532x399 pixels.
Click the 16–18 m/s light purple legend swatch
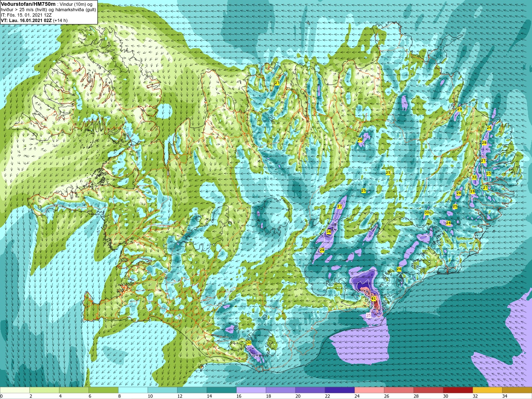click(x=251, y=390)
